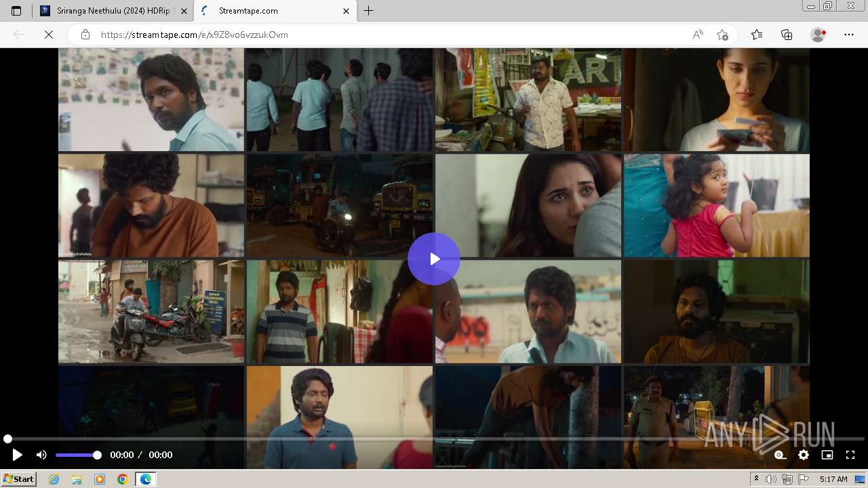The image size is (868, 488).
Task: Open a new browser tab
Action: point(368,11)
